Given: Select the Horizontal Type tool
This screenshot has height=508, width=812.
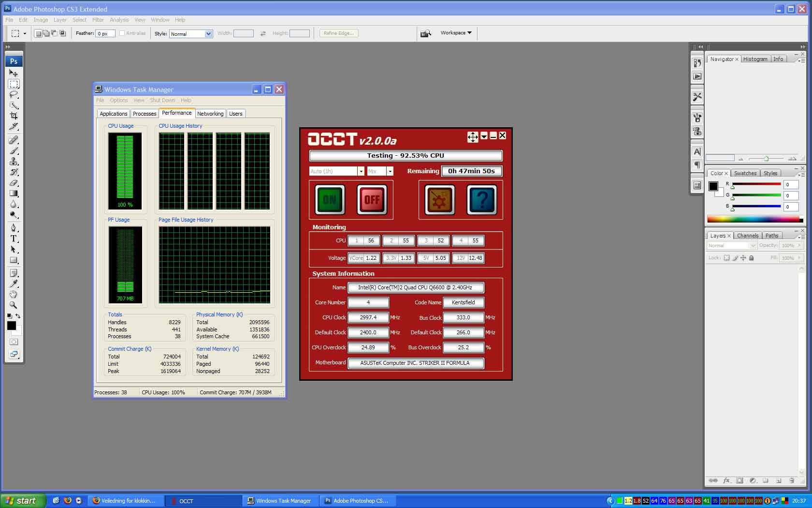Looking at the screenshot, I should point(14,239).
